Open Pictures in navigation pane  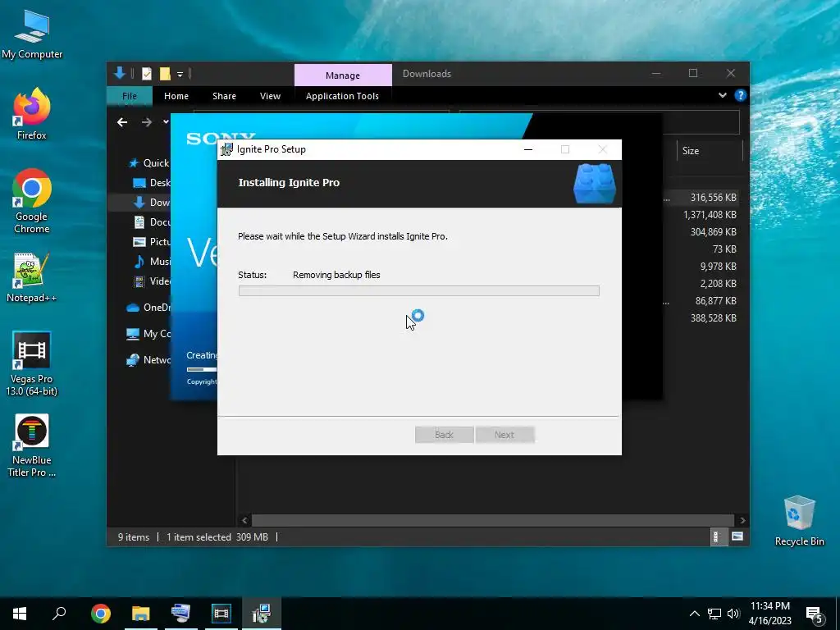152,242
